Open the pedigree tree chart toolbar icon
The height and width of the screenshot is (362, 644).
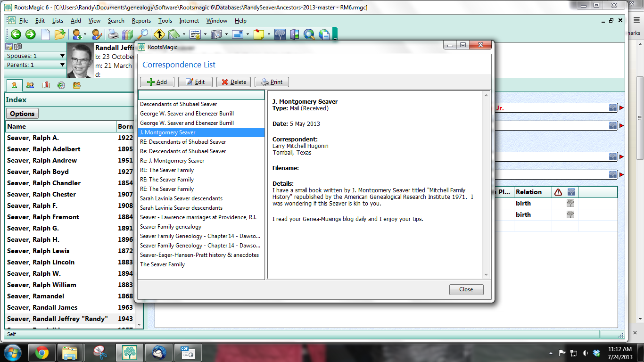pyautogui.click(x=280, y=34)
